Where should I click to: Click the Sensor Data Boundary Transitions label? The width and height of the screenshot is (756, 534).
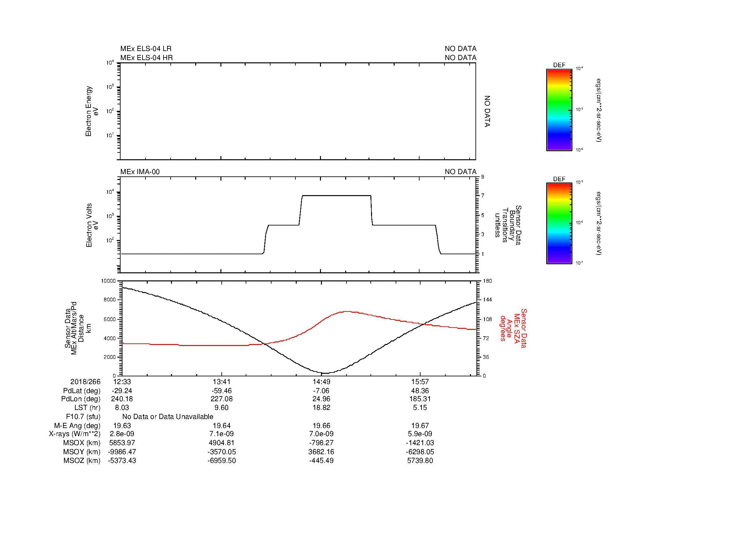[508, 225]
